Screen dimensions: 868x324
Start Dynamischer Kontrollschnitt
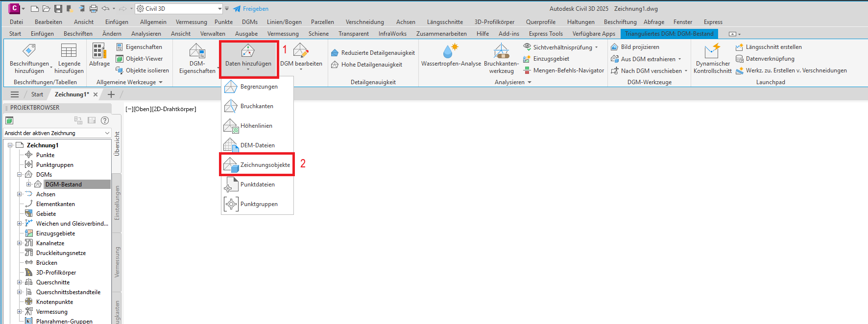[x=713, y=59]
